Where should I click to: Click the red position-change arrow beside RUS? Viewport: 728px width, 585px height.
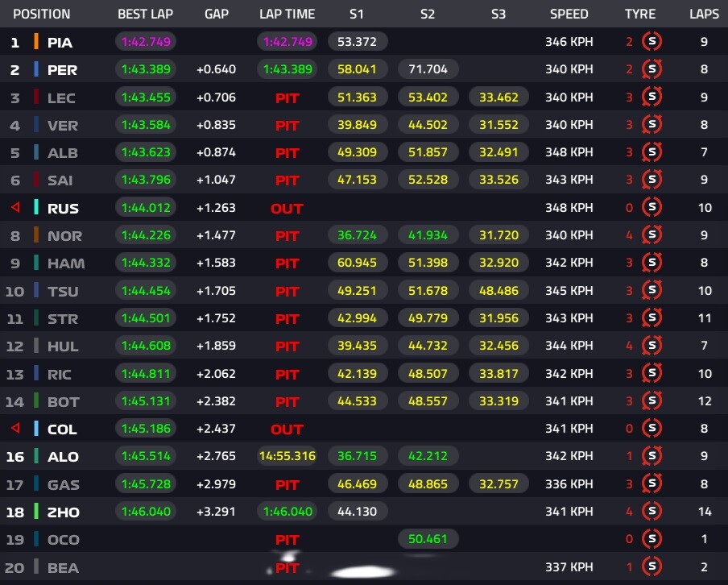15,207
